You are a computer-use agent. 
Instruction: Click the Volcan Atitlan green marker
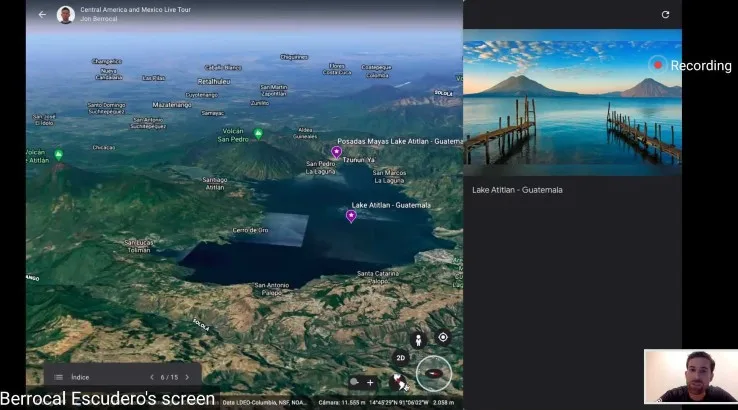pos(58,155)
